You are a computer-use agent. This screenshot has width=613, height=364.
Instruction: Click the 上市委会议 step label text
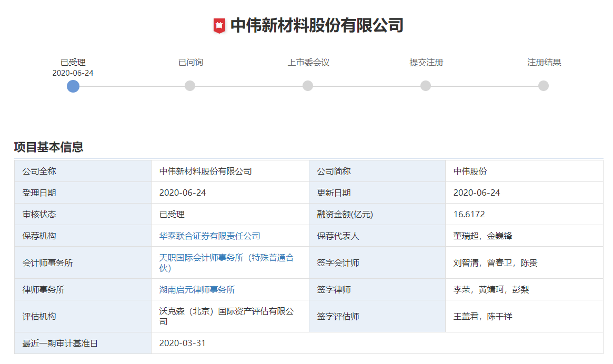[x=308, y=63]
